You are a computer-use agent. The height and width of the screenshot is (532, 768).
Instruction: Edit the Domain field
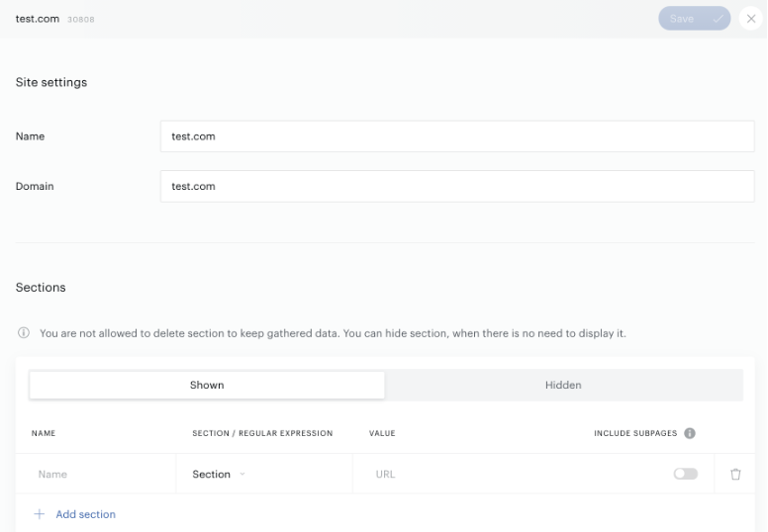pyautogui.click(x=457, y=187)
